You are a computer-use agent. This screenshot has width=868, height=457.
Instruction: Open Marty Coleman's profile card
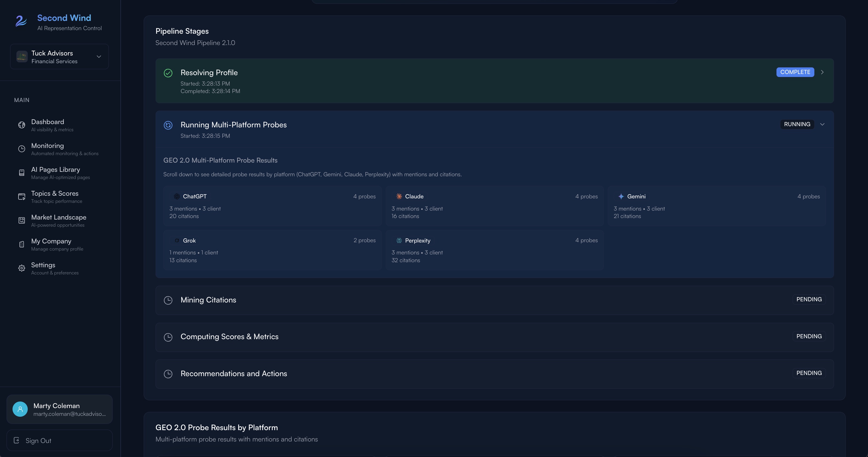[59, 409]
